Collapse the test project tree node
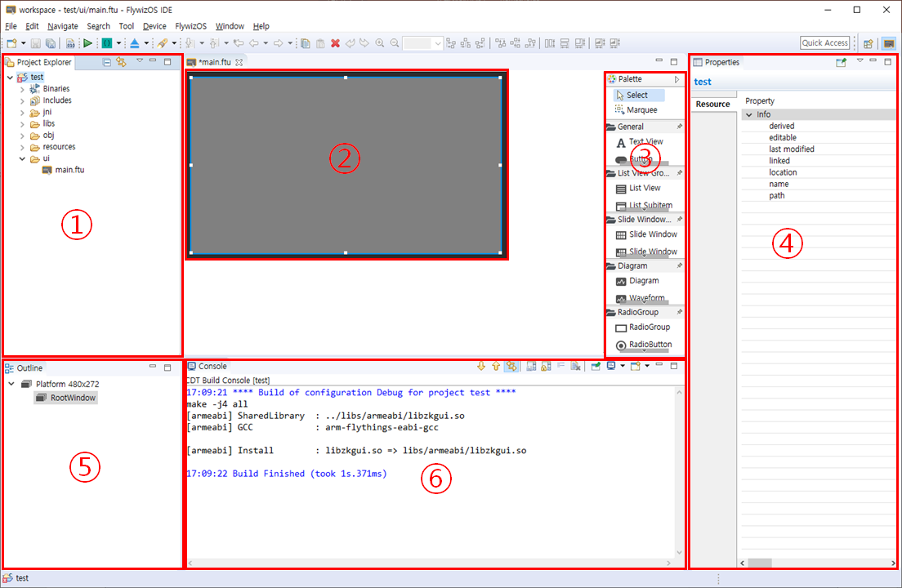Image resolution: width=902 pixels, height=588 pixels. pyautogui.click(x=11, y=77)
